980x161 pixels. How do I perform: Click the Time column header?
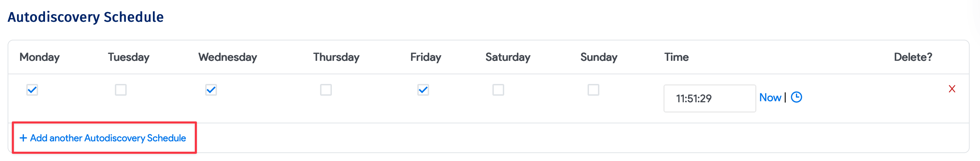pyautogui.click(x=677, y=57)
